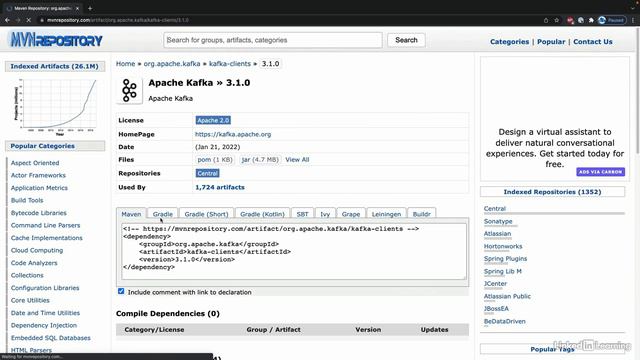Open the Spring Plugins repository link
The image size is (640, 360).
(505, 259)
